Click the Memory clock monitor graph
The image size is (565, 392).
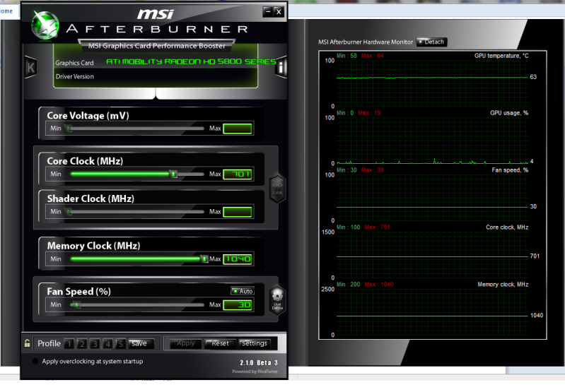(432, 312)
